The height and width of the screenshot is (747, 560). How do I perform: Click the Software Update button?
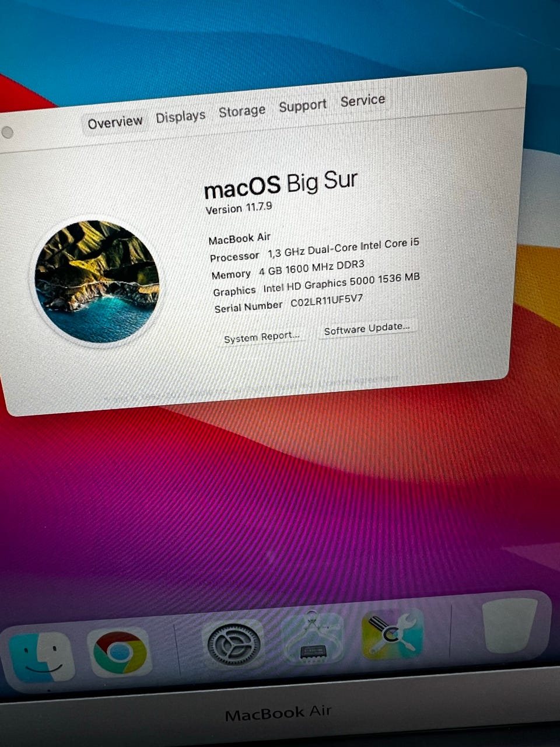point(367,329)
